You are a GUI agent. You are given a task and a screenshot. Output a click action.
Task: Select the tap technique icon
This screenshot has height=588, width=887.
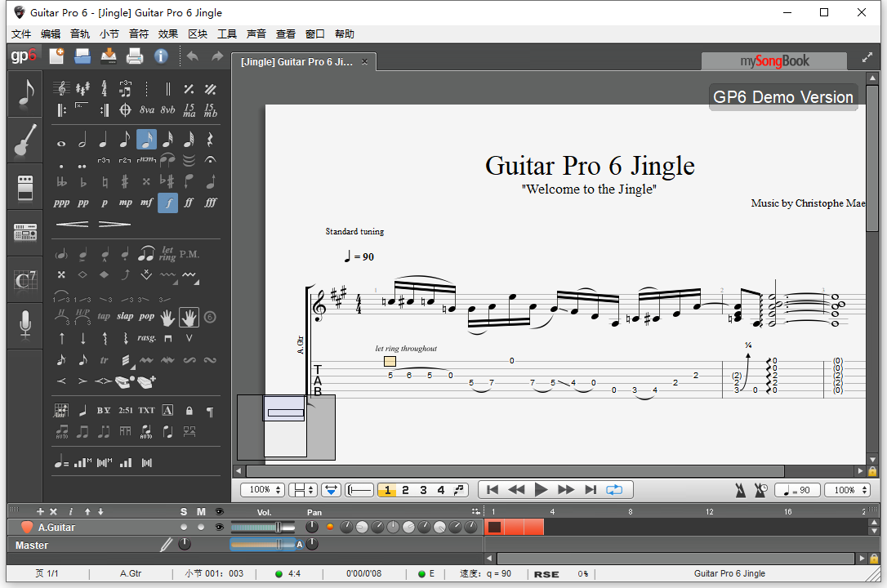(x=104, y=316)
